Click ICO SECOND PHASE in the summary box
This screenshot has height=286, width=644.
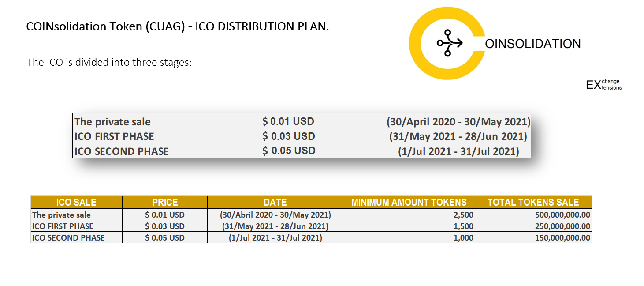[122, 151]
